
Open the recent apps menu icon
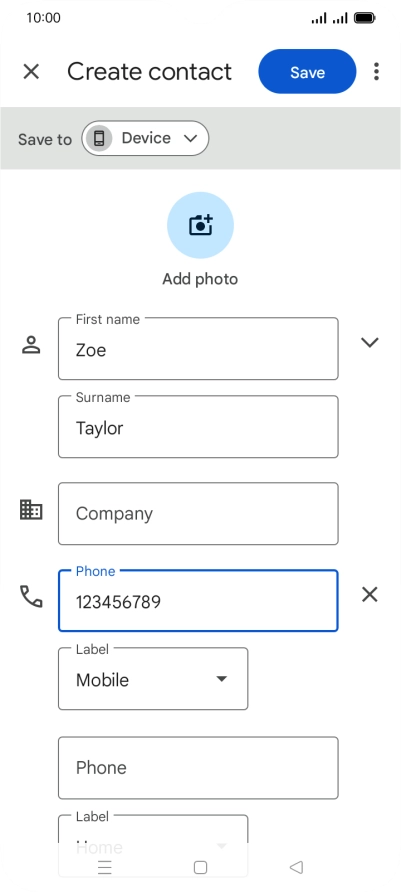105,867
